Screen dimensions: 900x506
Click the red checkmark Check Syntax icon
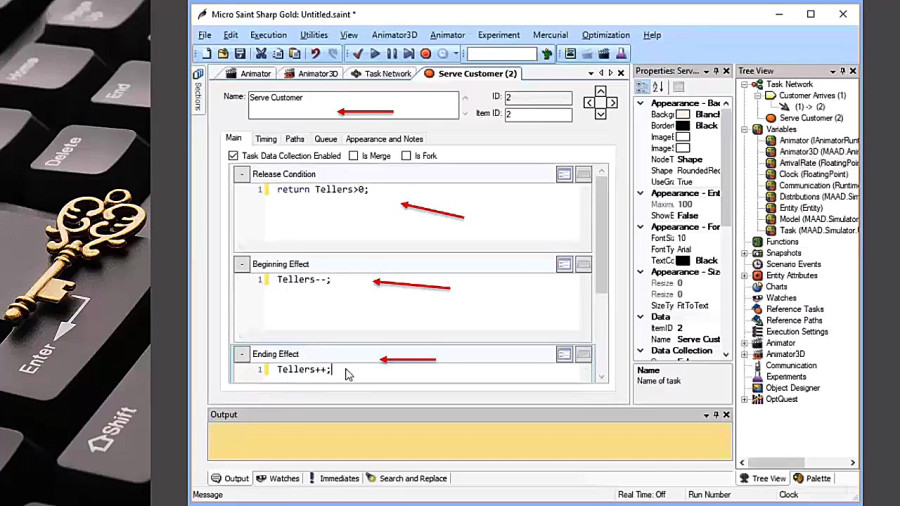(358, 54)
